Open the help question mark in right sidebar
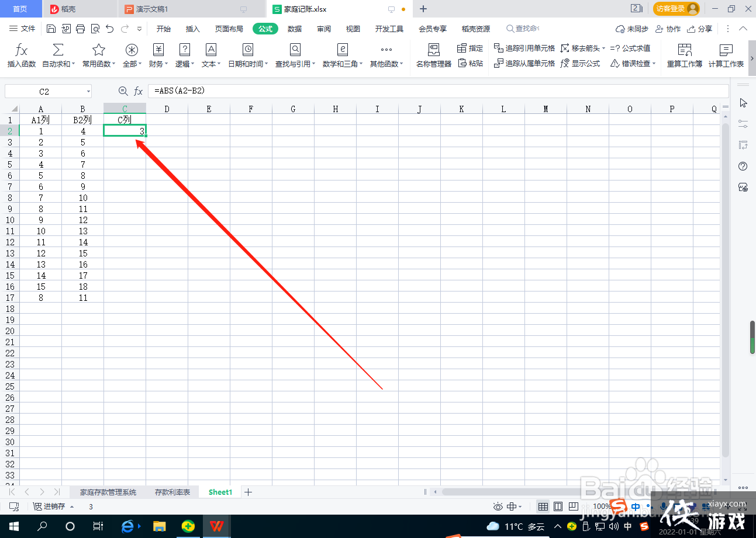 [743, 166]
